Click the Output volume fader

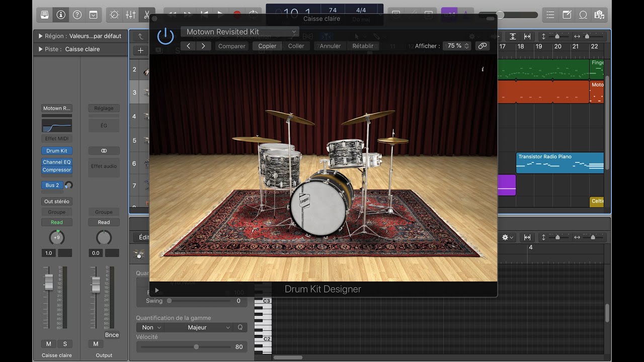pos(96,285)
